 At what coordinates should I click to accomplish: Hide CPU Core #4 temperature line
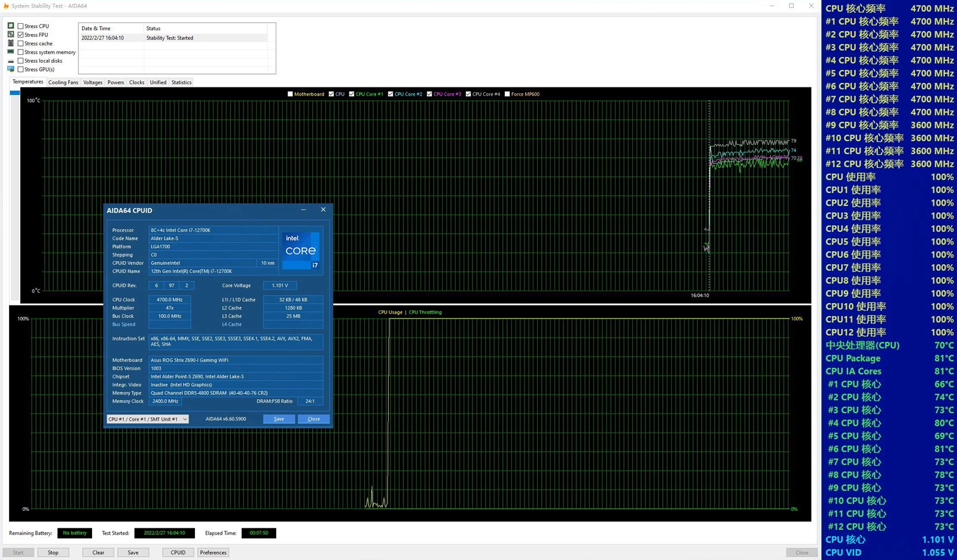coord(468,94)
